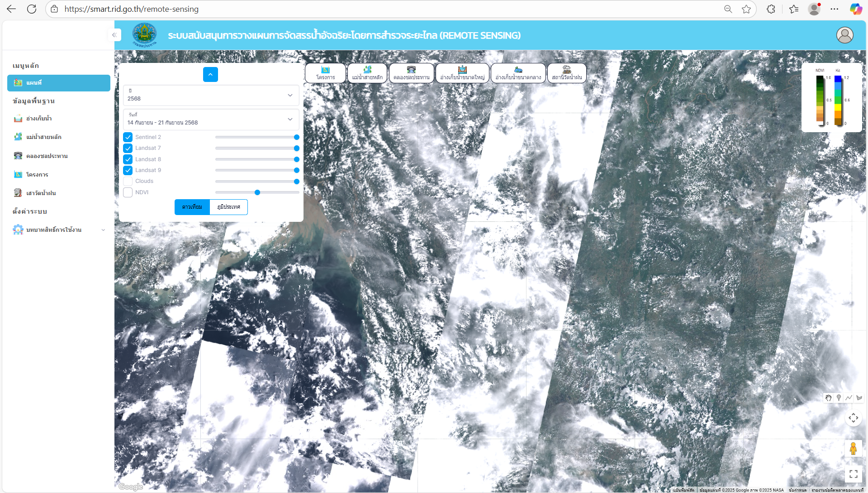Open อ่างเก็บน้ำ in the sidebar menu
The width and height of the screenshot is (868, 493).
39,119
